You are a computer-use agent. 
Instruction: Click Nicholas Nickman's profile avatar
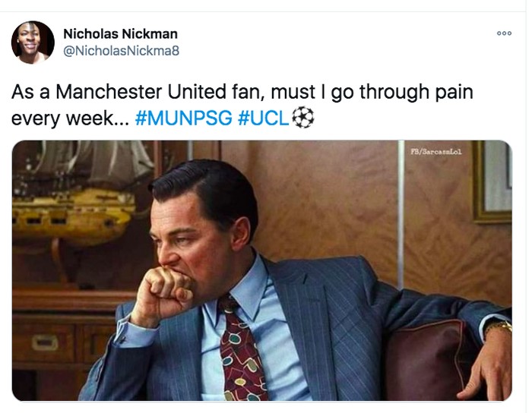pyautogui.click(x=33, y=43)
